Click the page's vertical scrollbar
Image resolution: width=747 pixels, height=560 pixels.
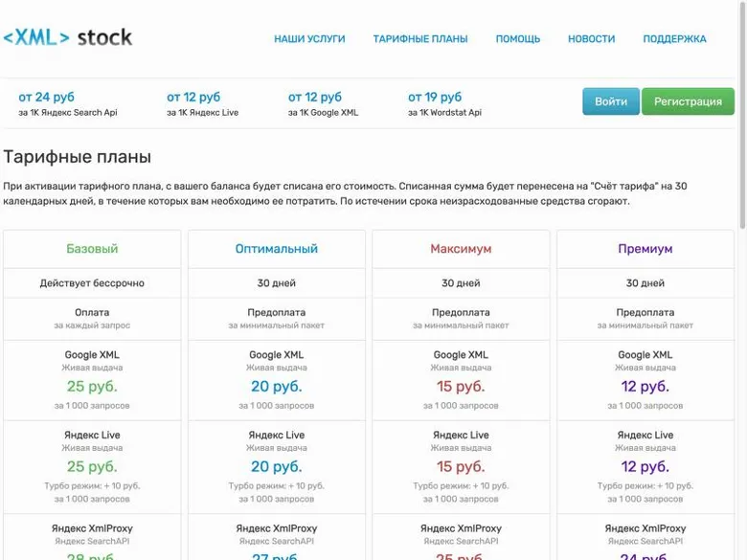point(742,114)
